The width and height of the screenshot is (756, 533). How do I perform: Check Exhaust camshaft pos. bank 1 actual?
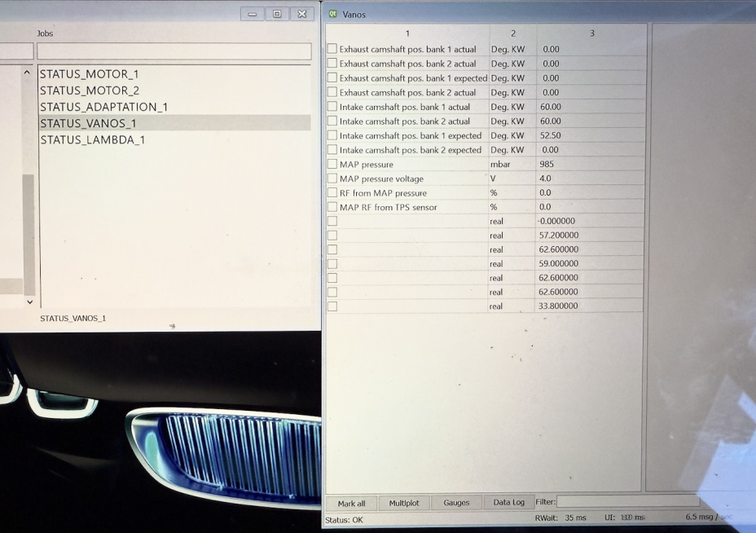(332, 50)
